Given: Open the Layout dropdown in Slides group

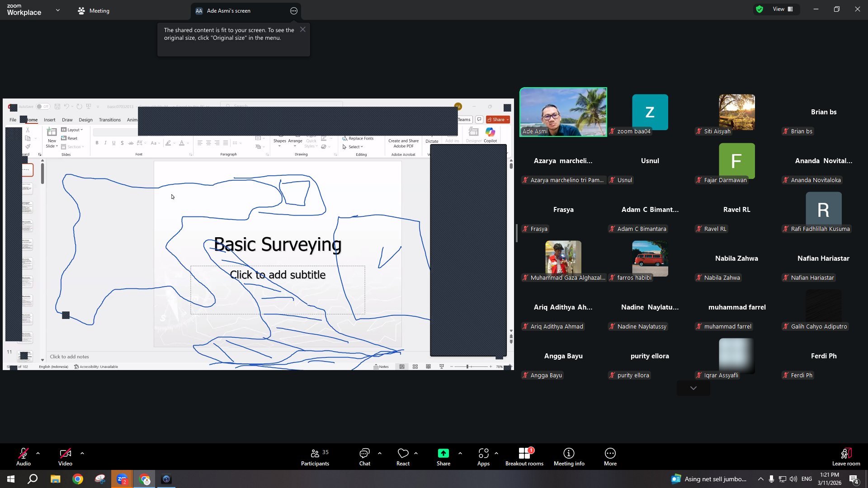Looking at the screenshot, I should [x=72, y=130].
